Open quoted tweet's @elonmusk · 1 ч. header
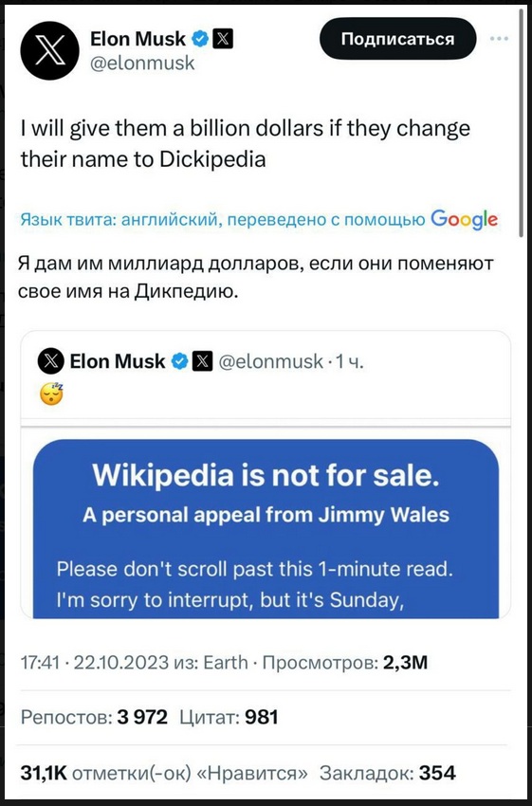The height and width of the screenshot is (806, 532). [291, 362]
